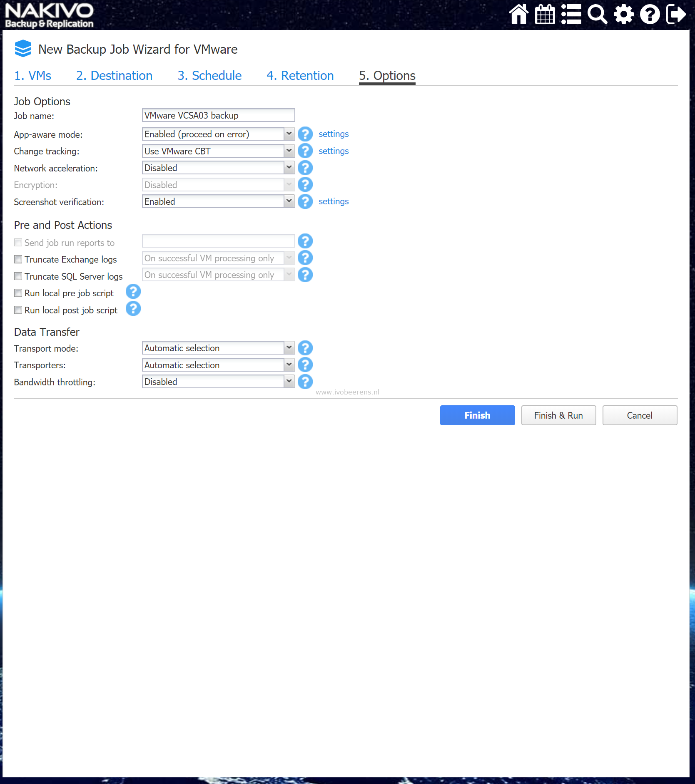Click the backup job wizard stack icon

click(x=23, y=49)
